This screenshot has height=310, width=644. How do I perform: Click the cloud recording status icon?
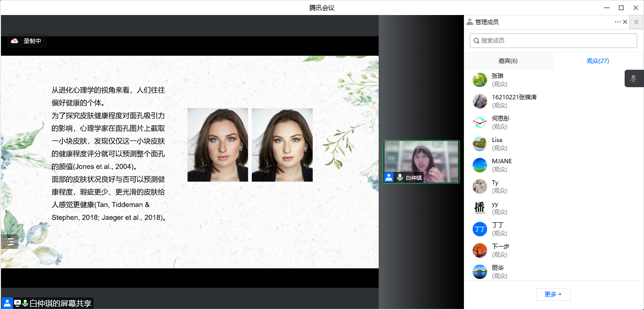[x=15, y=41]
